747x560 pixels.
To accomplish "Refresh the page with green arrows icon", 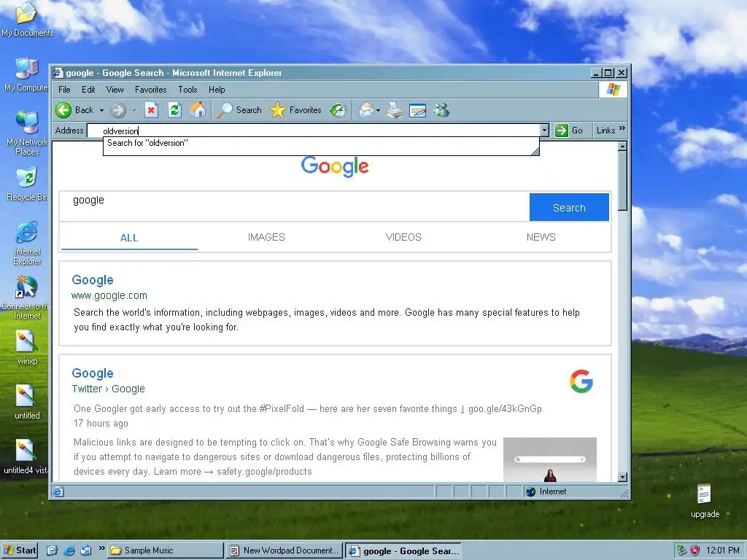I will point(175,111).
